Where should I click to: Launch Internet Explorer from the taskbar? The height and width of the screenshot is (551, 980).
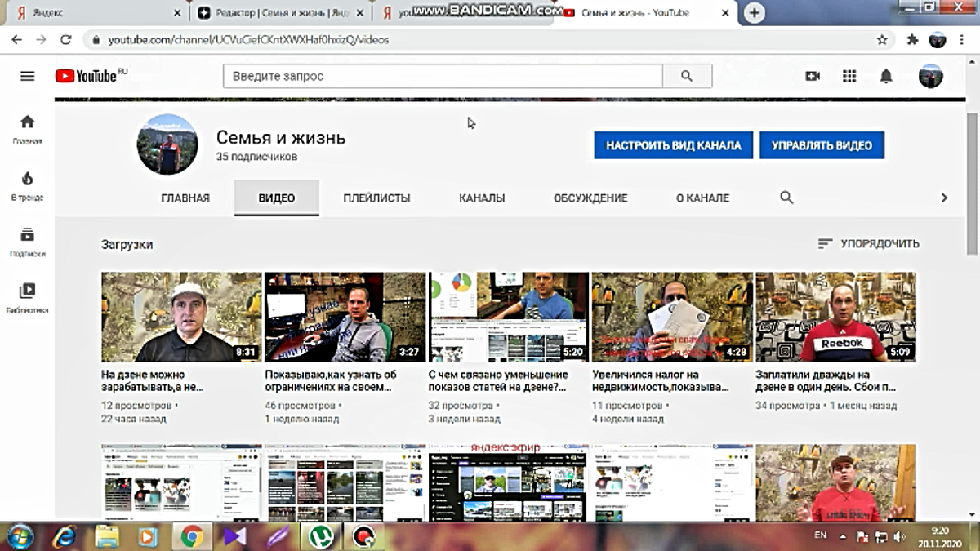tap(65, 536)
